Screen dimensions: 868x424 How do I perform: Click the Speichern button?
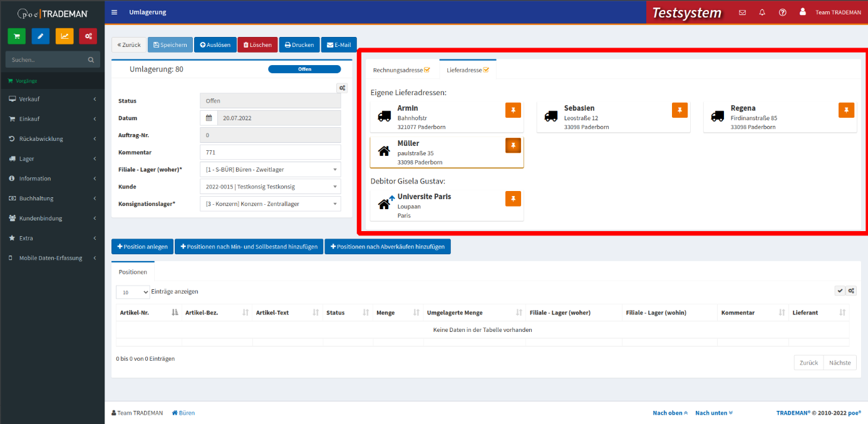pyautogui.click(x=170, y=45)
